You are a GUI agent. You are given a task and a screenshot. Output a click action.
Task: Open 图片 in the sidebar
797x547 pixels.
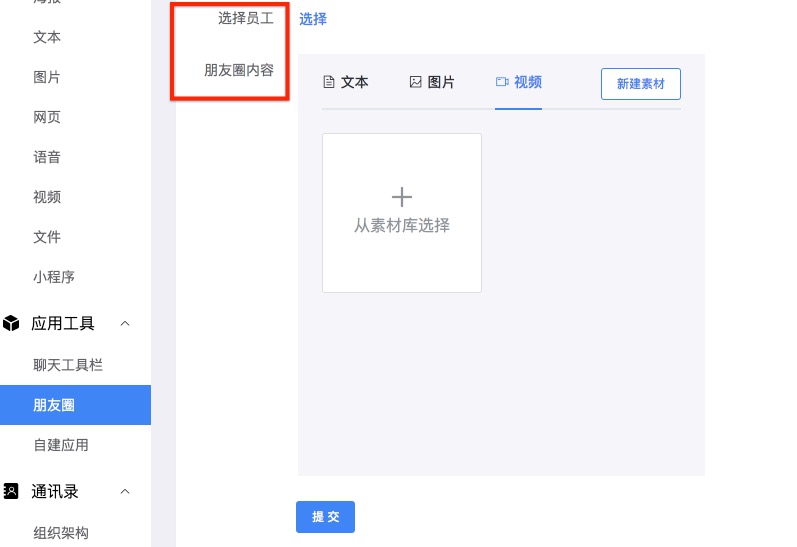[47, 77]
